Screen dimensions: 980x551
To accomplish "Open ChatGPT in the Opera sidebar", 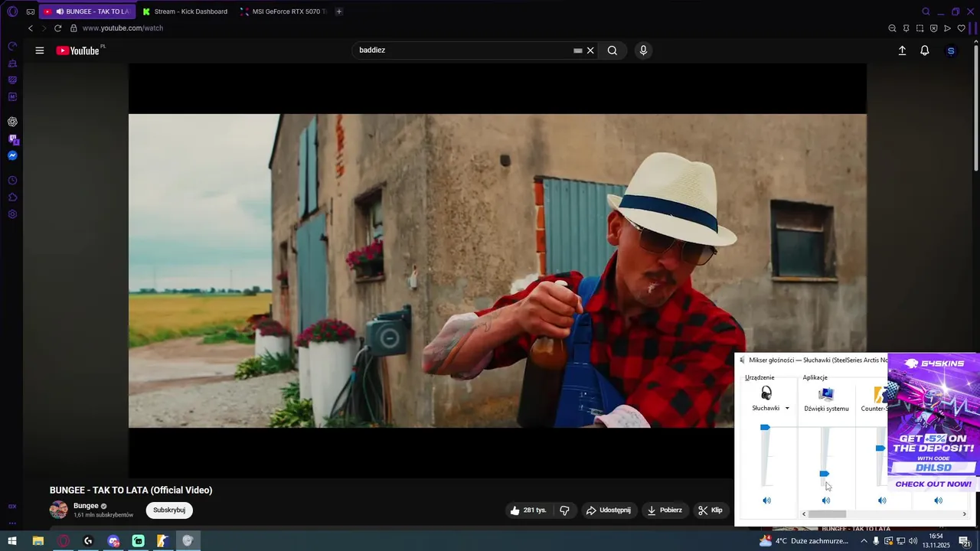I will (12, 122).
